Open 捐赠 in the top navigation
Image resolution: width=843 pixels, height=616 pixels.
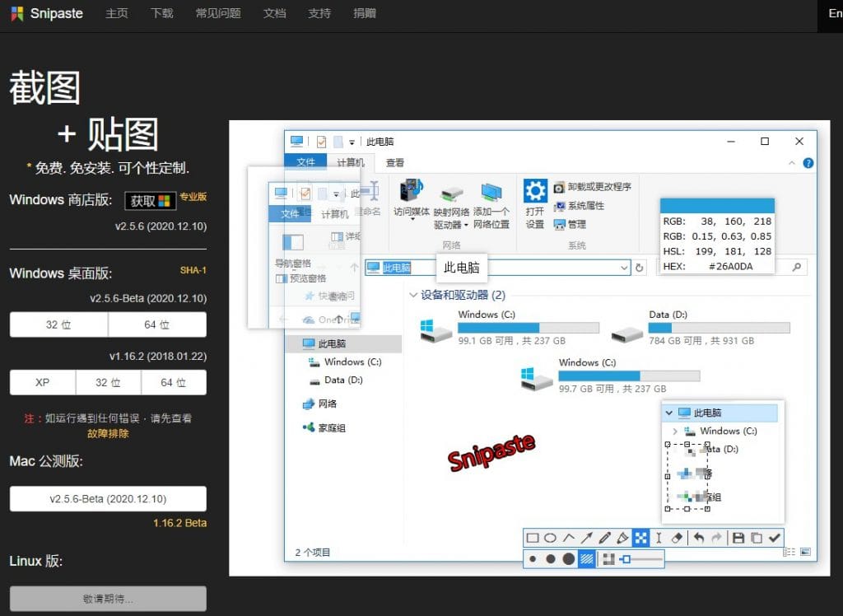pos(365,13)
